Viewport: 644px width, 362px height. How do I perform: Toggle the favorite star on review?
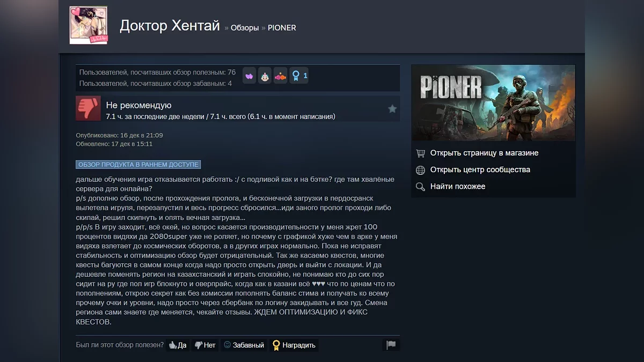pyautogui.click(x=392, y=109)
